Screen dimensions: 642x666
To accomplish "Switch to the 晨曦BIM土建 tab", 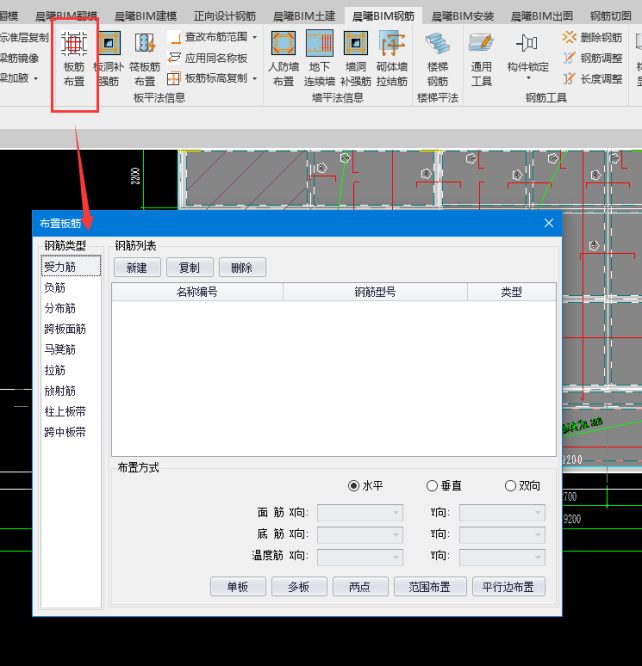I will click(308, 16).
